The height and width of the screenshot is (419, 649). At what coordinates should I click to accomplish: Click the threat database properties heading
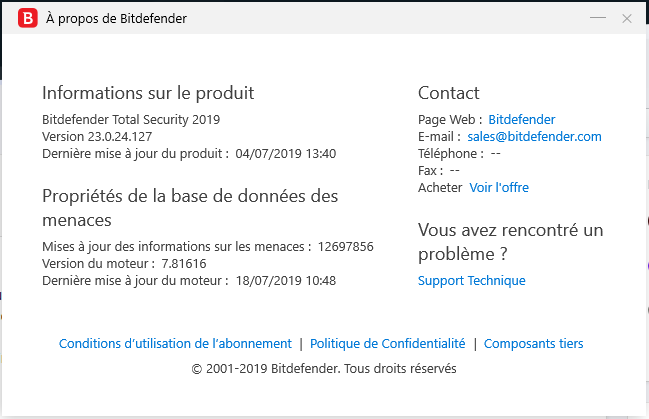coord(190,207)
